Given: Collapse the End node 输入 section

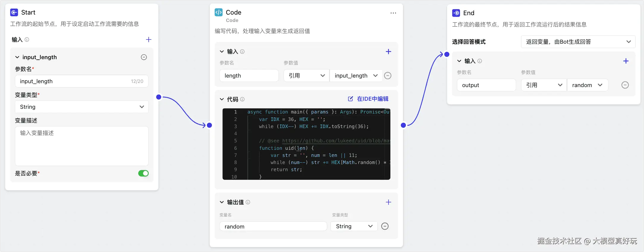Looking at the screenshot, I should (459, 61).
